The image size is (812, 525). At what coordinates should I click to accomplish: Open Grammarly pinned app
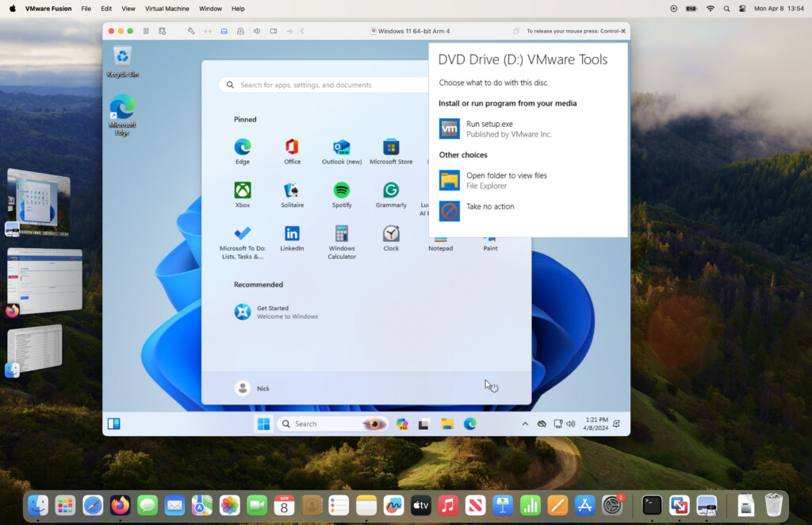tap(391, 194)
